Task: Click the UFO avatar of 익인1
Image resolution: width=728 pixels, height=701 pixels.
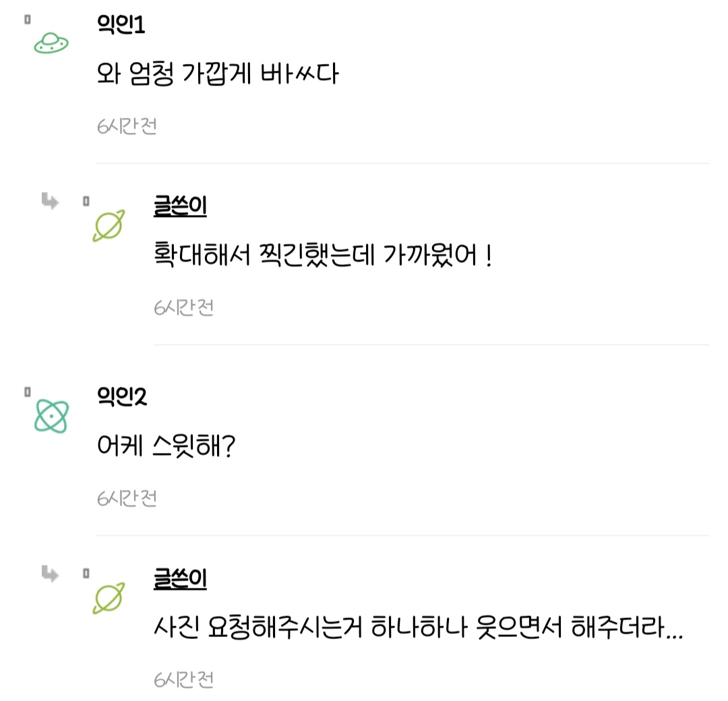Action: click(x=51, y=44)
